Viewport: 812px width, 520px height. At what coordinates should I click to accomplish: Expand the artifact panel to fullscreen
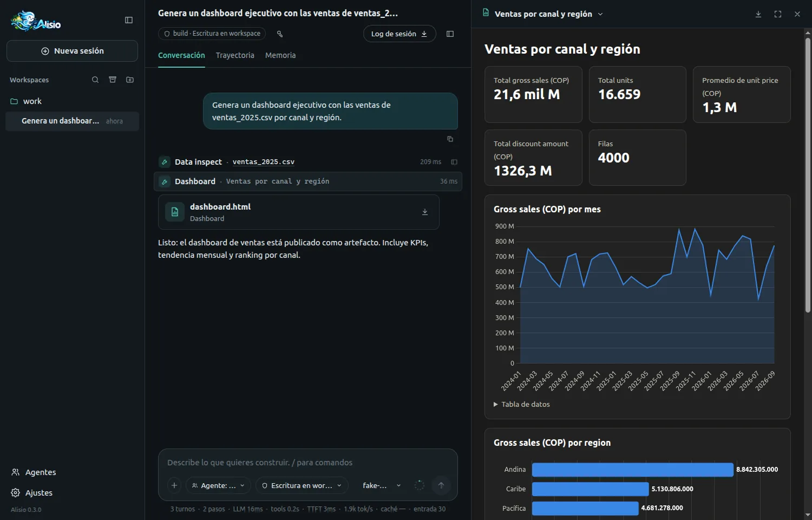tap(778, 14)
